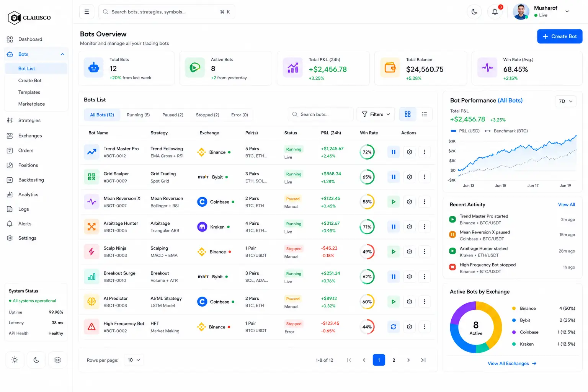This screenshot has width=588, height=392.
Task: Open the rows per page dropdown
Action: (x=134, y=360)
